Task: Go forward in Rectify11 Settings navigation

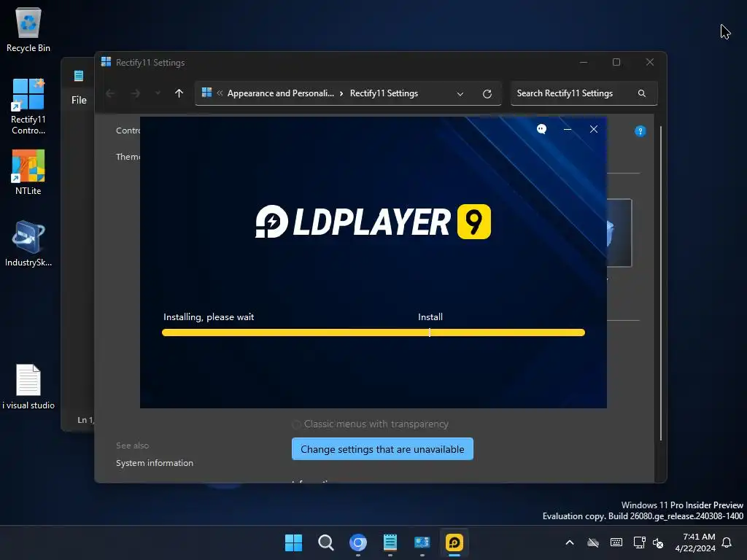Action: coord(136,93)
